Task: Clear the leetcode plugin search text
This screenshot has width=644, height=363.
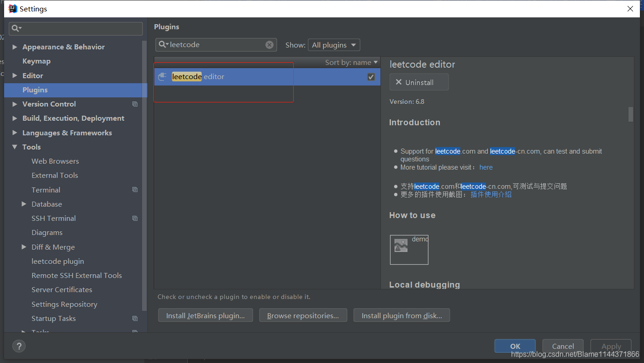Action: [x=269, y=45]
